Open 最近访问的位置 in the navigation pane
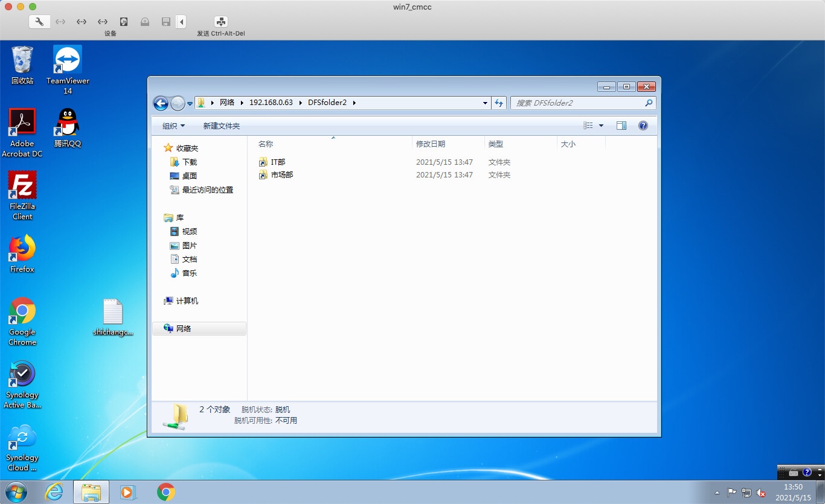 [207, 190]
